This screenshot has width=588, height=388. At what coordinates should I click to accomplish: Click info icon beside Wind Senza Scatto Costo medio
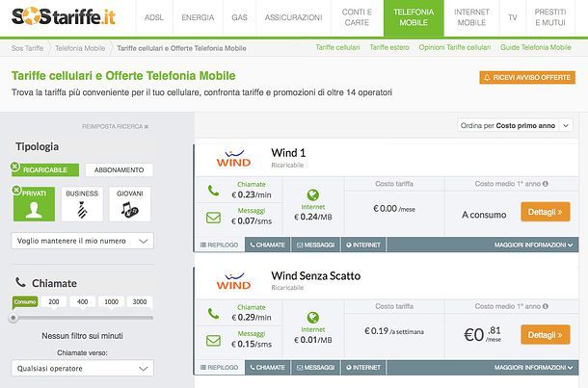coord(546,306)
